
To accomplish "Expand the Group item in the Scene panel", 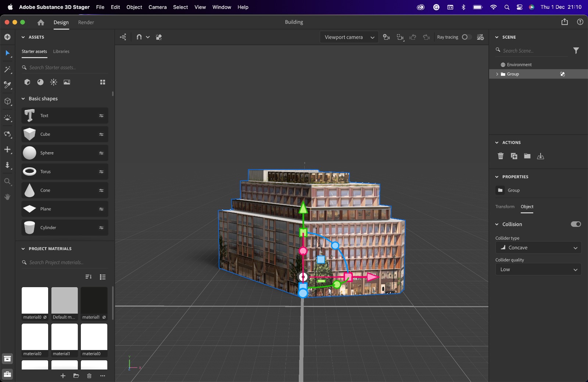I will (x=498, y=74).
